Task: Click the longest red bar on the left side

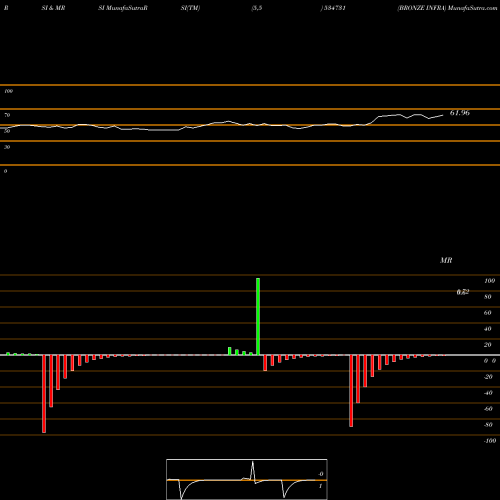Action: [44, 394]
